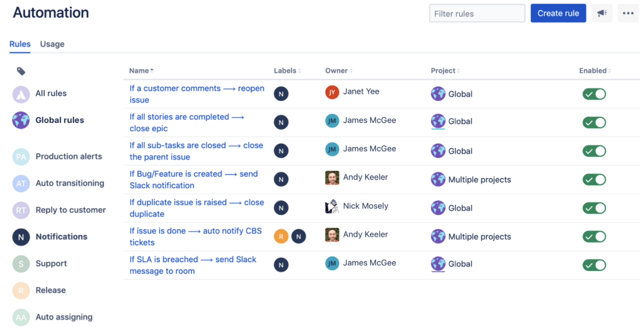Select the Rules tab
Viewport: 644px width, 330px height.
coord(19,44)
